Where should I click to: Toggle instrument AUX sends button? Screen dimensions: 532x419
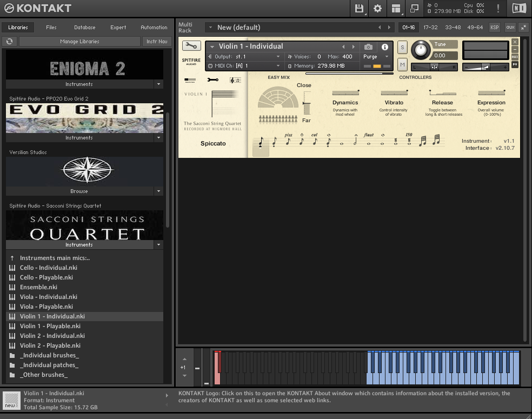pos(515,57)
